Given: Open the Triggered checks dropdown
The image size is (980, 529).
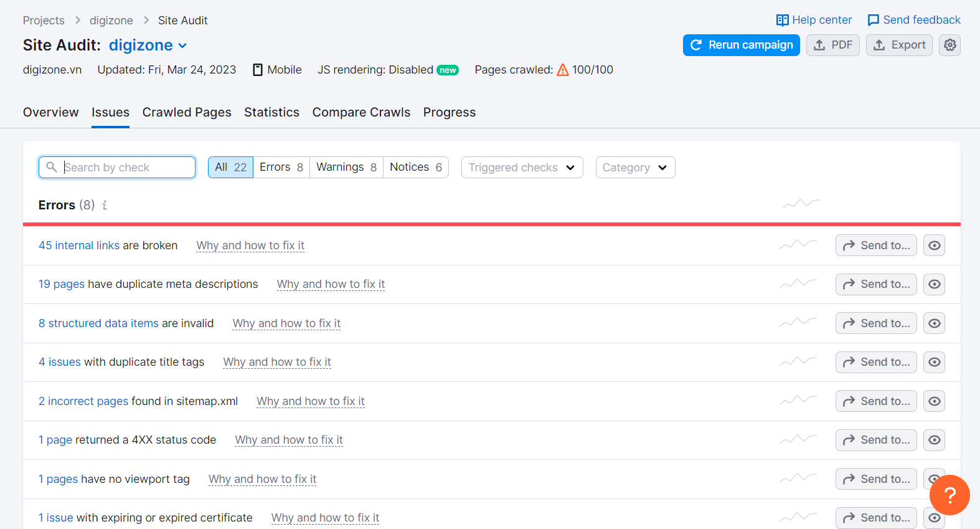Looking at the screenshot, I should pos(522,168).
